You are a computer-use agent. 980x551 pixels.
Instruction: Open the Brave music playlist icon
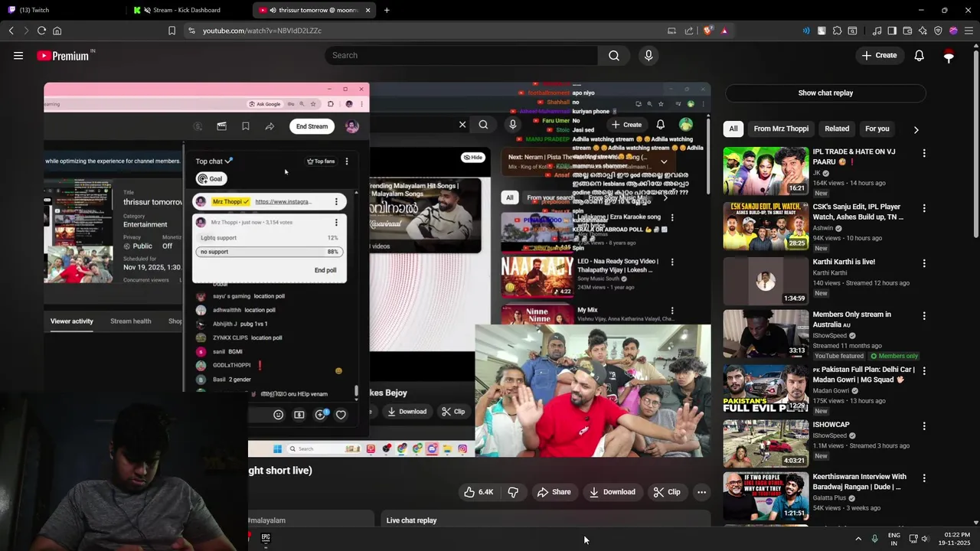pyautogui.click(x=877, y=31)
